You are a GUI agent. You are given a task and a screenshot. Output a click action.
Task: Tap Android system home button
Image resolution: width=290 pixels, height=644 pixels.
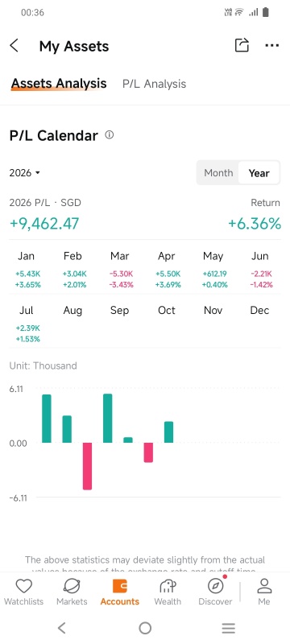click(x=145, y=628)
